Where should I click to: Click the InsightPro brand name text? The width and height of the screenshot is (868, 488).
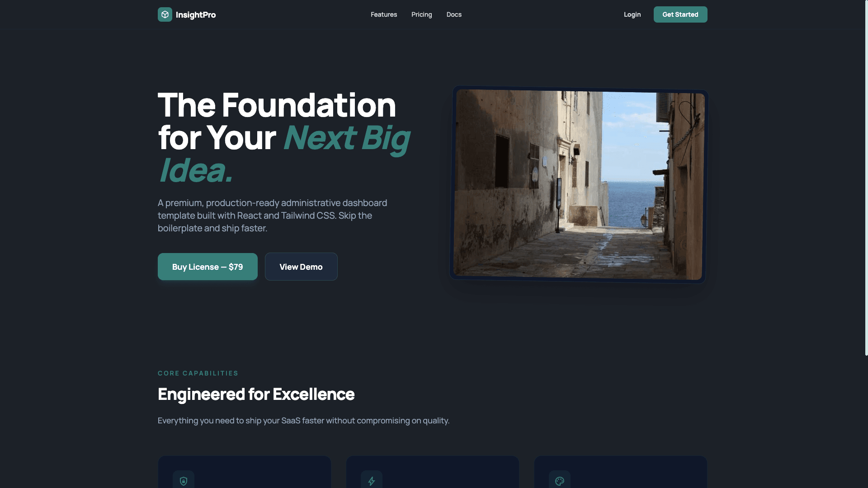pyautogui.click(x=196, y=14)
